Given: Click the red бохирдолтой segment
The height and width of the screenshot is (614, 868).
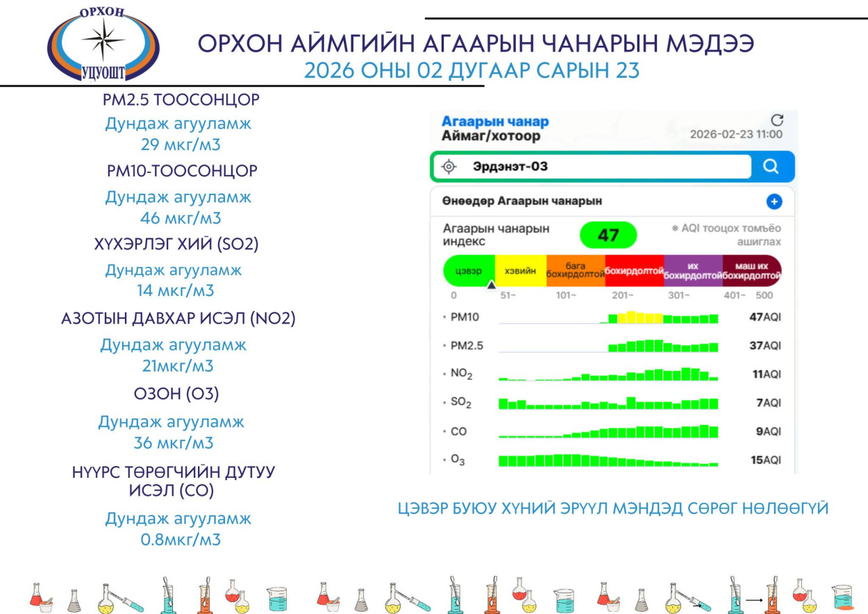Looking at the screenshot, I should [633, 271].
